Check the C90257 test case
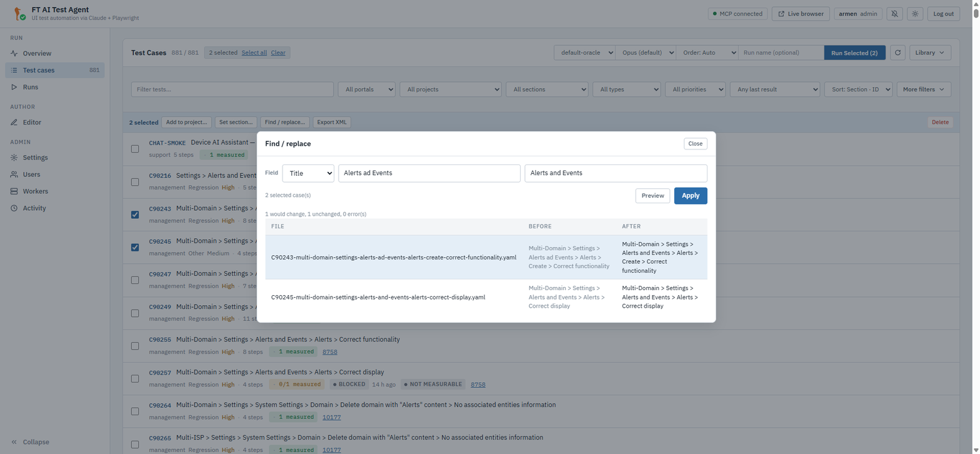The height and width of the screenshot is (454, 980). click(135, 378)
